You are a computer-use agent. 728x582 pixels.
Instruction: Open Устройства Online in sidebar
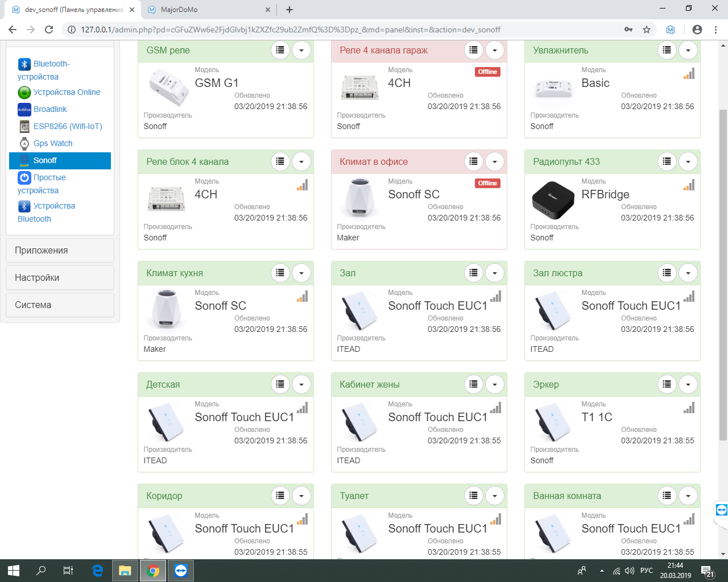[59, 92]
